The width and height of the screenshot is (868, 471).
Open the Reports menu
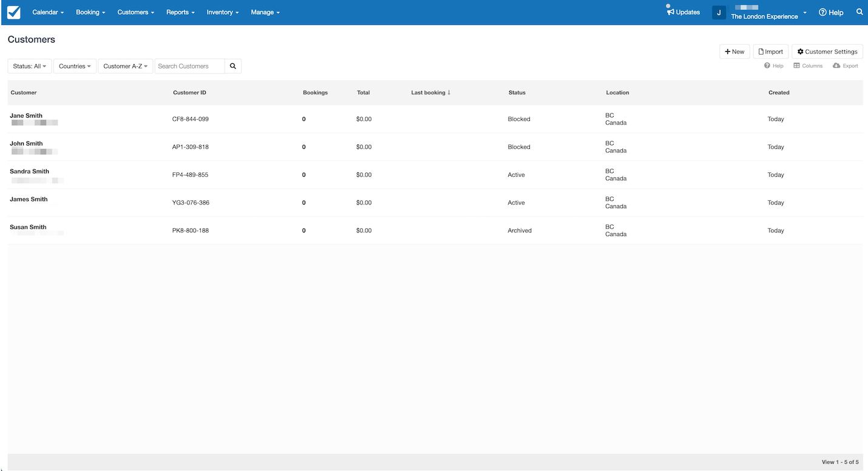180,12
